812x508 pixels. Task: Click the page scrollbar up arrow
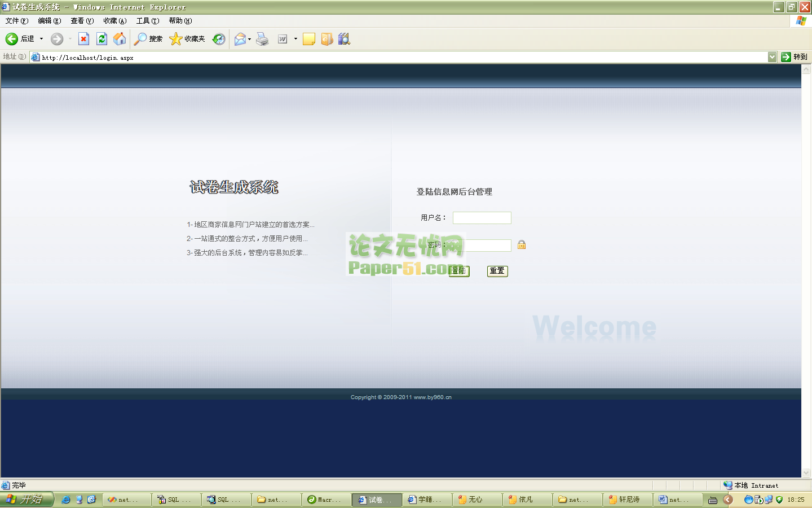(x=806, y=69)
